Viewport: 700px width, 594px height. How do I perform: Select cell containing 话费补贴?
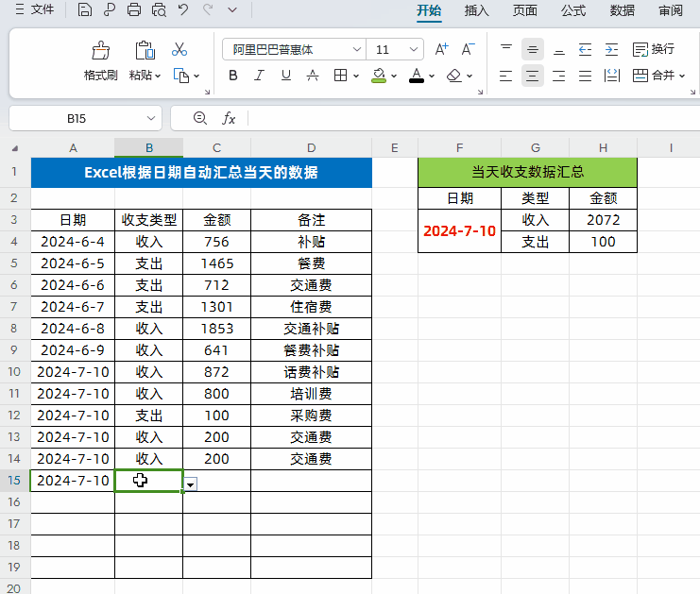(311, 372)
